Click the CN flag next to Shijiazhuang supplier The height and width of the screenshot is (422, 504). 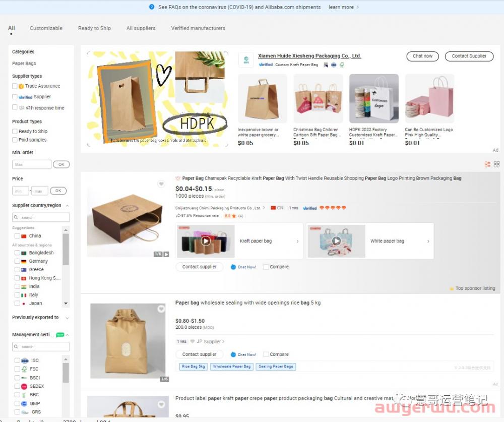coord(273,208)
